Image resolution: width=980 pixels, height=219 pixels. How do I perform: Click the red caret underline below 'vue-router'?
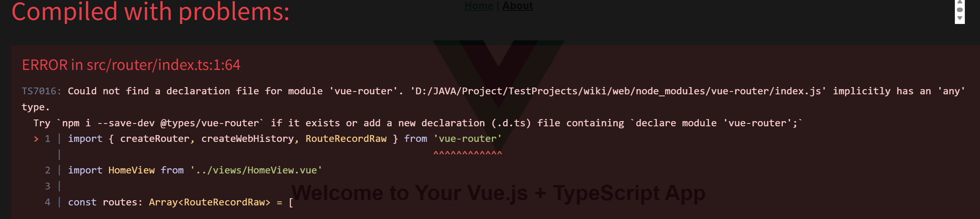pyautogui.click(x=467, y=153)
